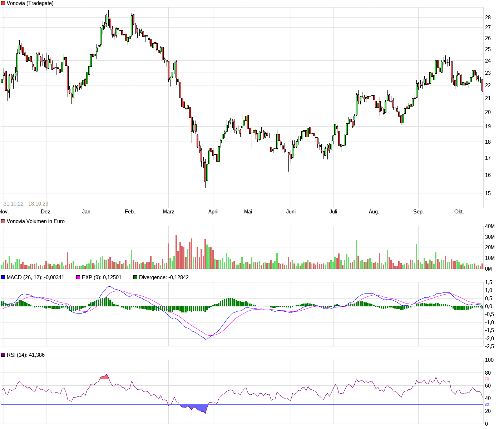The width and height of the screenshot is (504, 429).
Task: Click the 0,0 MACD axis label
Action: (489, 306)
